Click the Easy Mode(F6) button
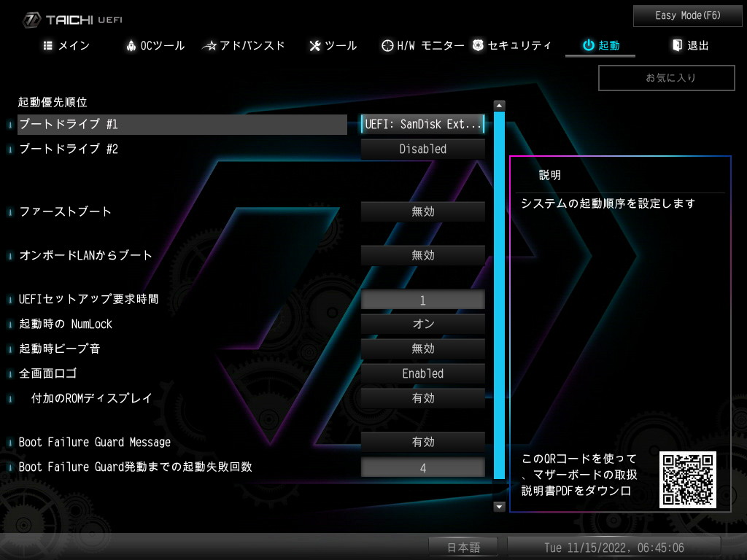This screenshot has height=560, width=747. coord(687,15)
